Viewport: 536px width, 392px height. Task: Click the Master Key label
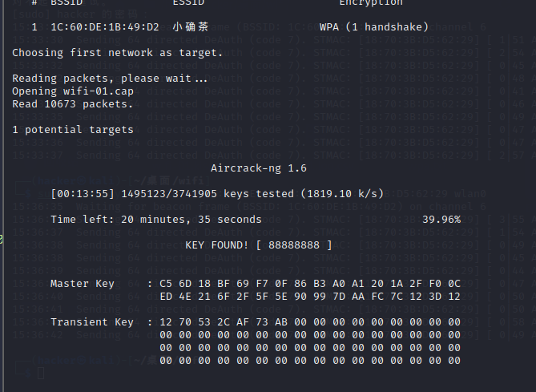(83, 284)
